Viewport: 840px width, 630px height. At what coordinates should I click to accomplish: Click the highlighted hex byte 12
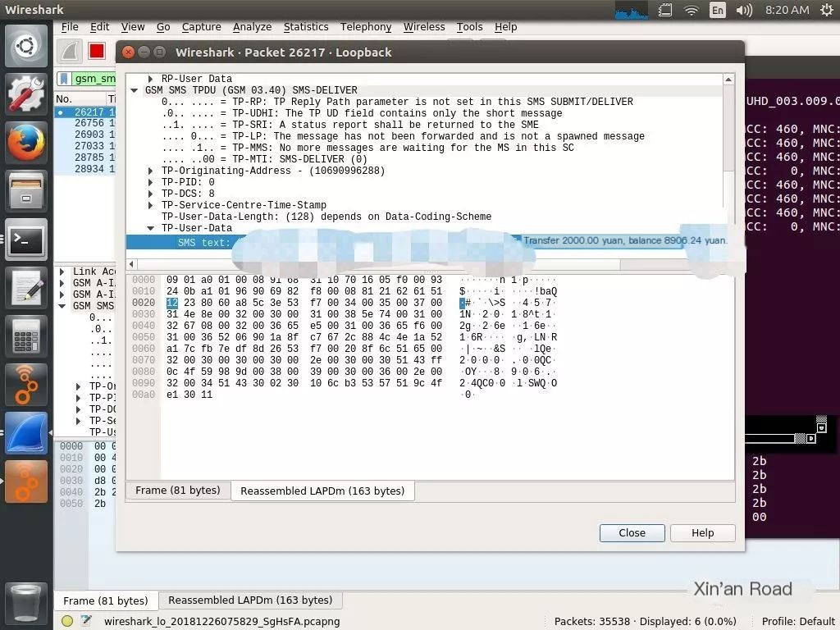(172, 303)
